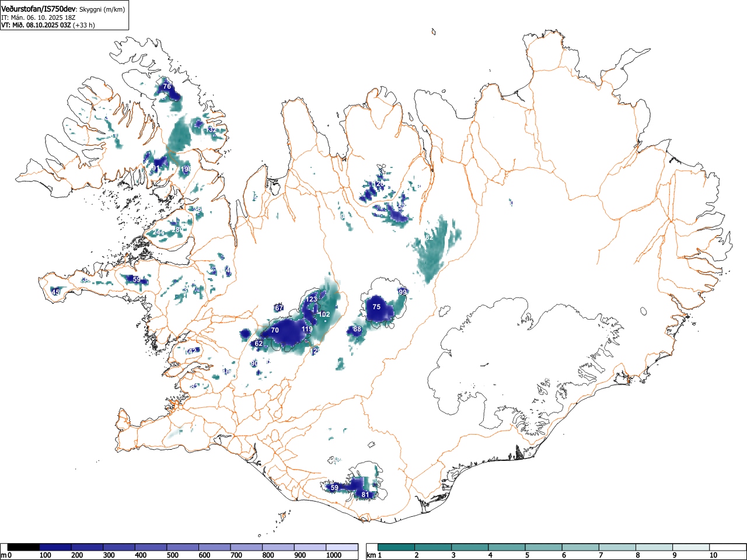Click the '500' tick label in meter legend
The width and height of the screenshot is (747, 560).
pyautogui.click(x=172, y=555)
